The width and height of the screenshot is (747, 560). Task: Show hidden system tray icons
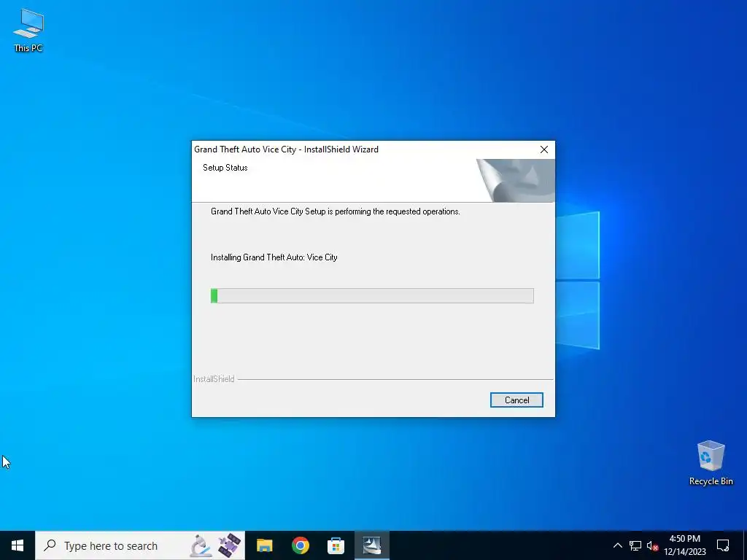click(x=617, y=545)
